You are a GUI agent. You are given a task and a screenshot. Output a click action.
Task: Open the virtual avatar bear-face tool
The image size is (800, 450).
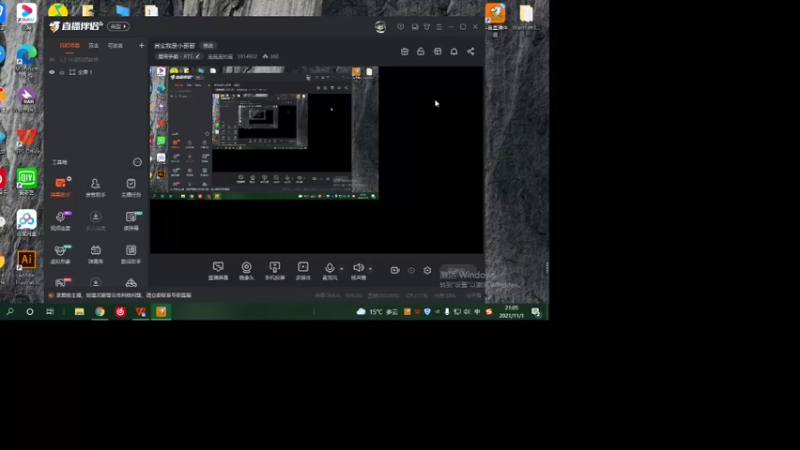[x=61, y=254]
